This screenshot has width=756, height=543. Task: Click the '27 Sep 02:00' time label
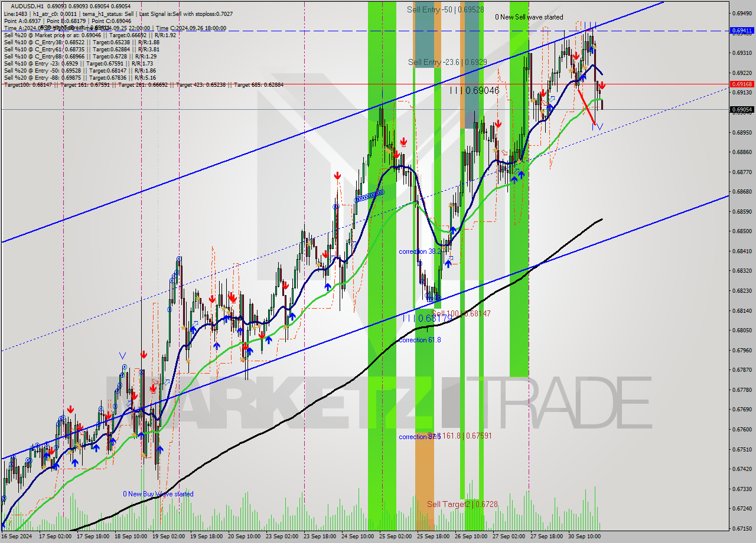coord(509,537)
